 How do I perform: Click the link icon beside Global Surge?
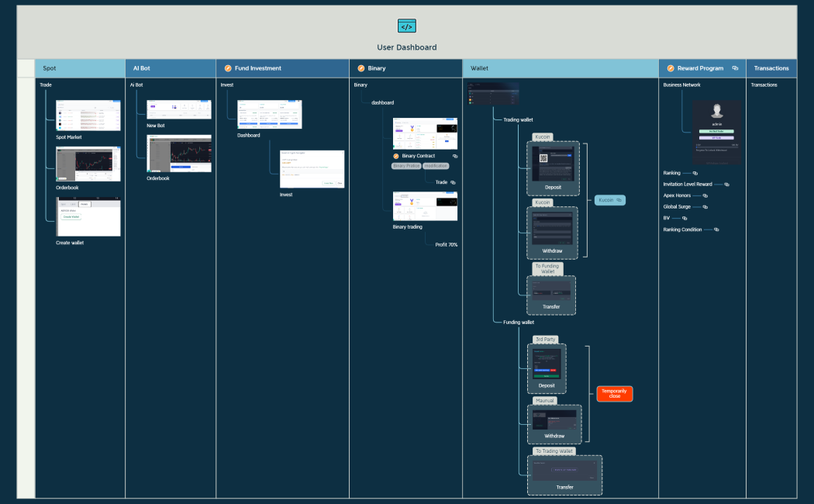pyautogui.click(x=705, y=207)
